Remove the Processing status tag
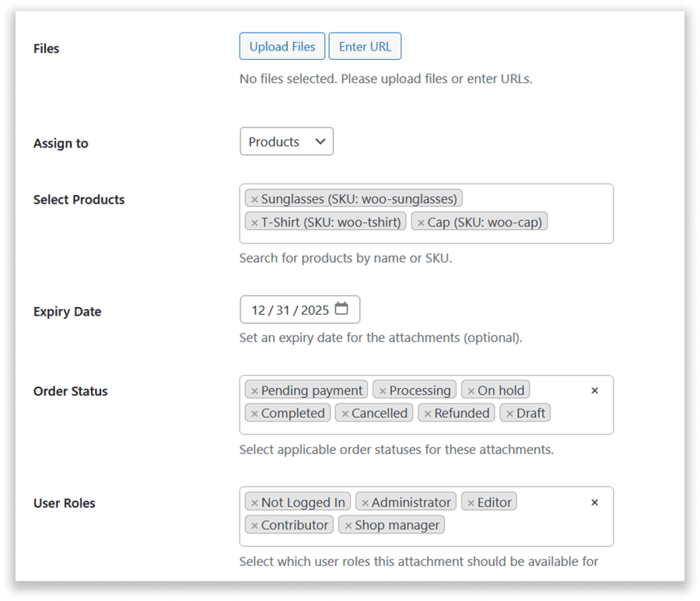 point(383,391)
